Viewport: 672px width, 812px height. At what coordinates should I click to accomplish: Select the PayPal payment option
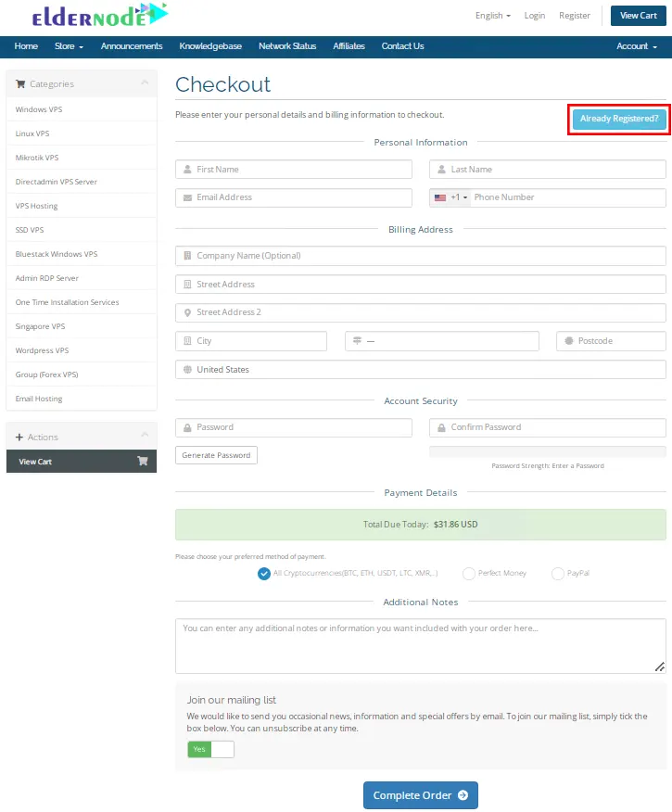[559, 573]
